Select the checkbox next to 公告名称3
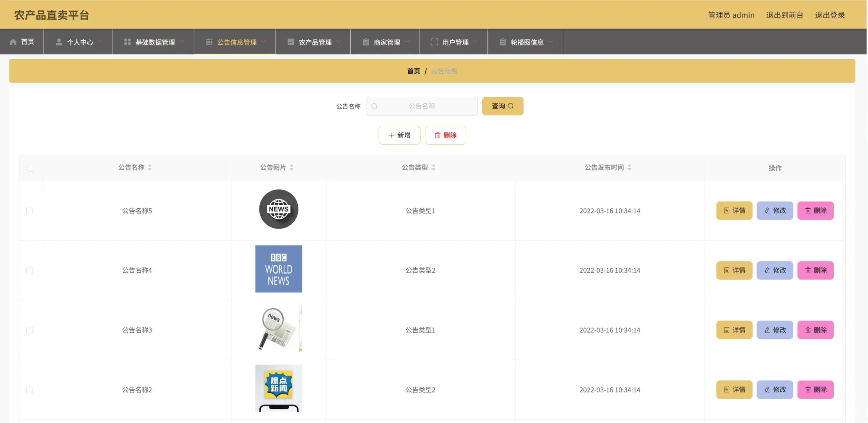This screenshot has width=868, height=423. 30,330
